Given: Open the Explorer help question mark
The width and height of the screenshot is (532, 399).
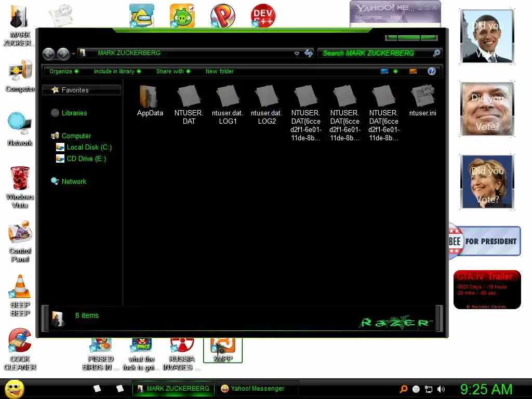Looking at the screenshot, I should coord(432,71).
